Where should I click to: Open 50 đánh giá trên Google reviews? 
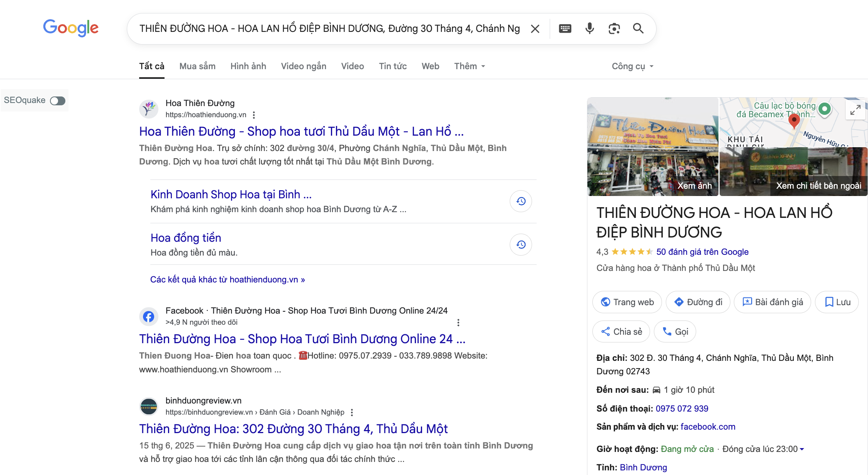702,252
